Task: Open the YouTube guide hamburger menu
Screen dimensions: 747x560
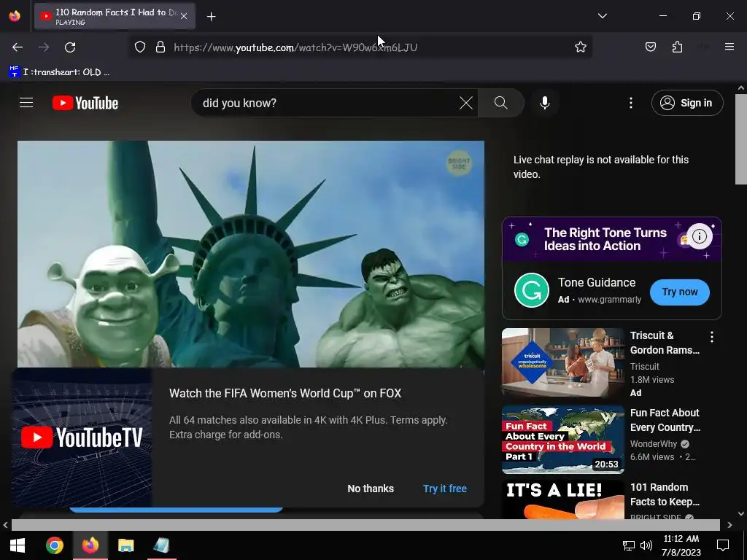Action: (26, 103)
